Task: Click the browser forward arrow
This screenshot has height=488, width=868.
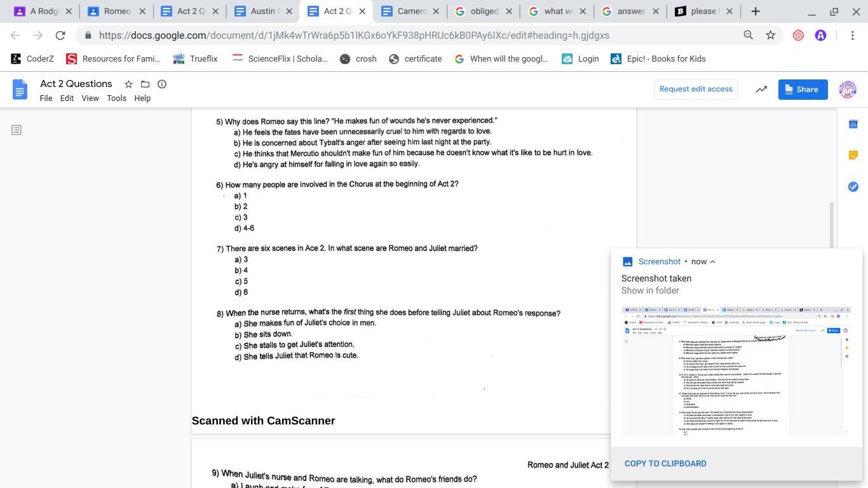Action: 37,36
